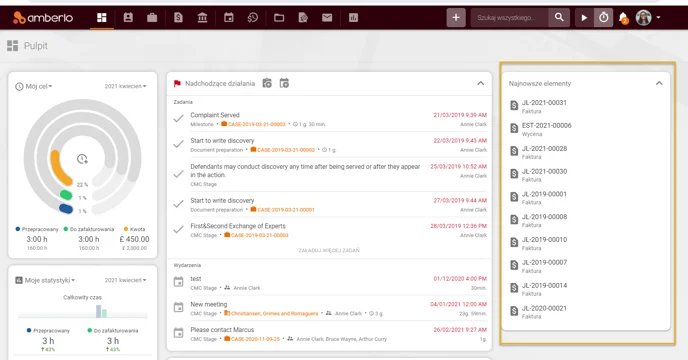Check off task dated 22/03/2019 9:43 AM

pyautogui.click(x=178, y=144)
